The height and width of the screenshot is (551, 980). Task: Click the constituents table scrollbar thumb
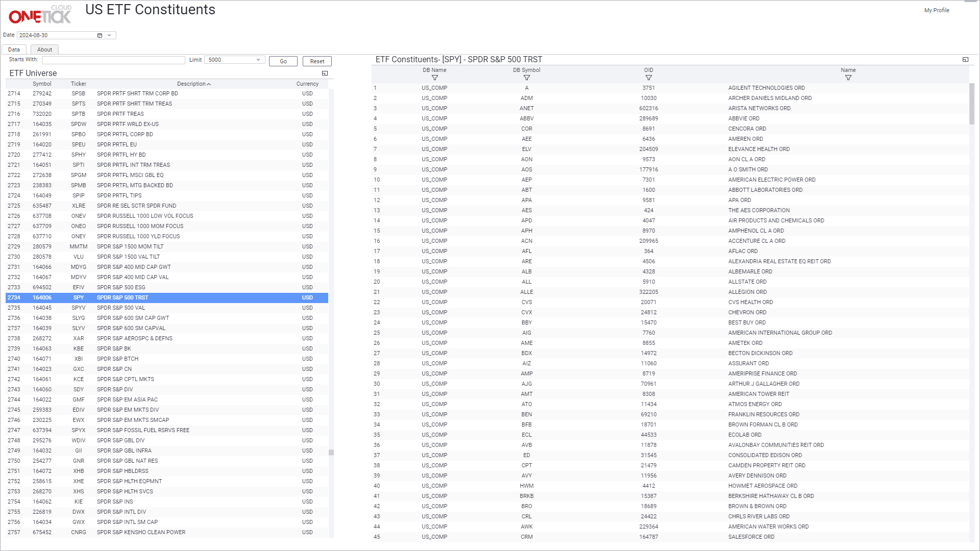(x=972, y=104)
